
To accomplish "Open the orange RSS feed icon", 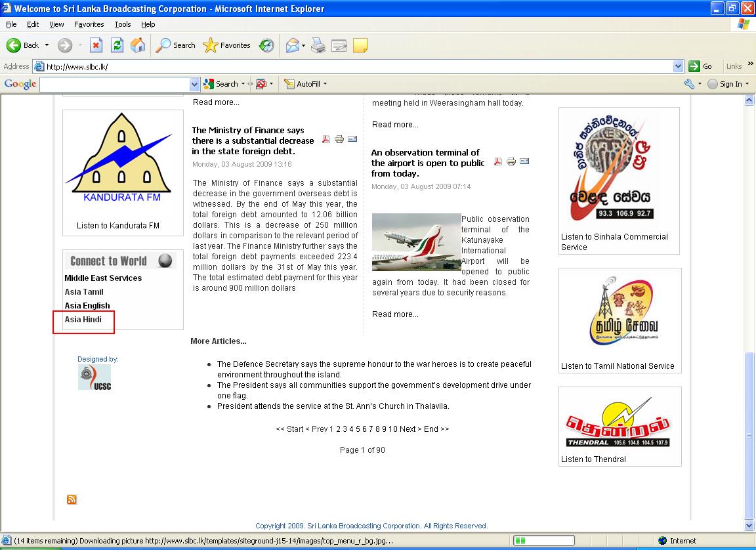I will [72, 499].
